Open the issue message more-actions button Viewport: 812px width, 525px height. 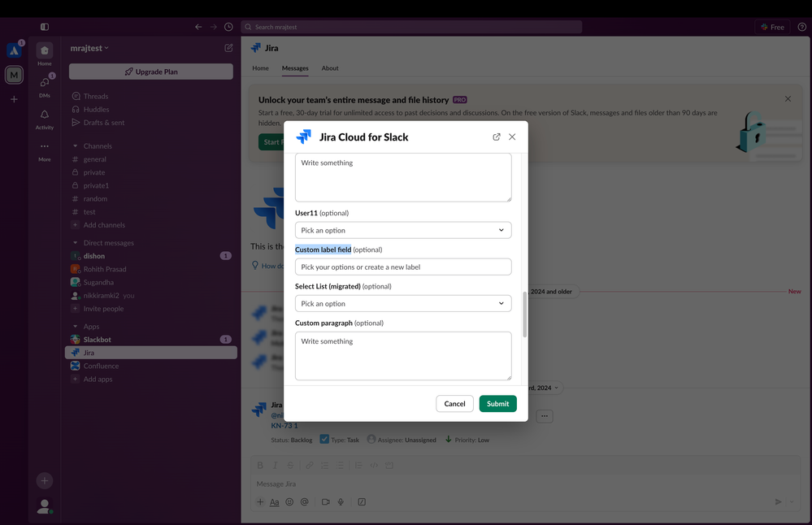(x=545, y=416)
